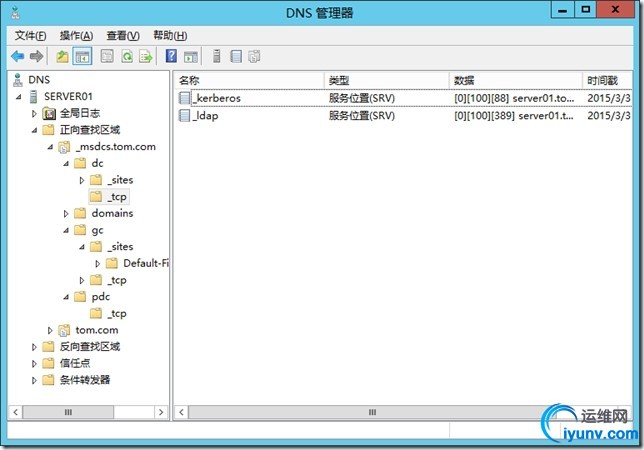This screenshot has width=644, height=450.
Task: Open the 文件(F) menu
Action: tap(30, 36)
